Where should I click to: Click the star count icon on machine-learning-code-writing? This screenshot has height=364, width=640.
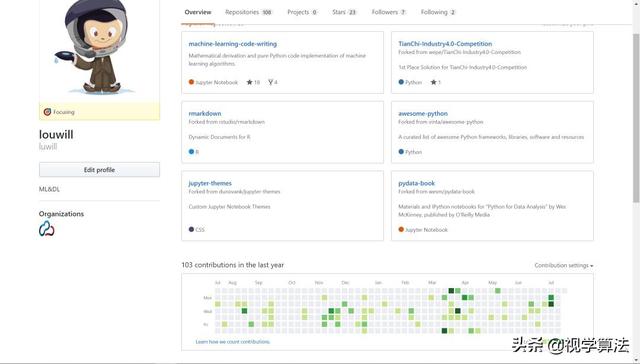coord(249,82)
